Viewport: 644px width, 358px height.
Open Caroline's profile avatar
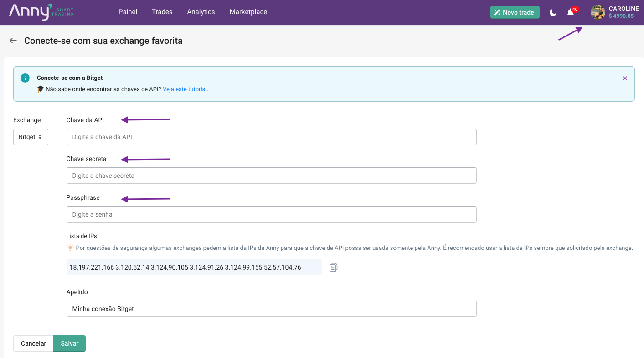598,12
